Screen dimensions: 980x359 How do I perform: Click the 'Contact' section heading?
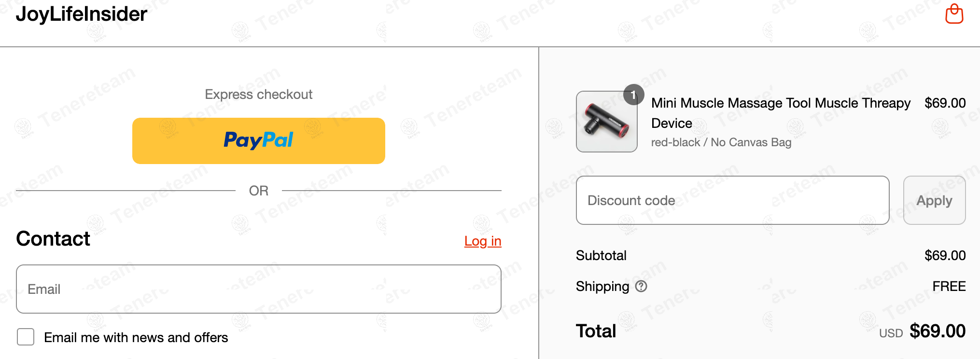pos(53,239)
